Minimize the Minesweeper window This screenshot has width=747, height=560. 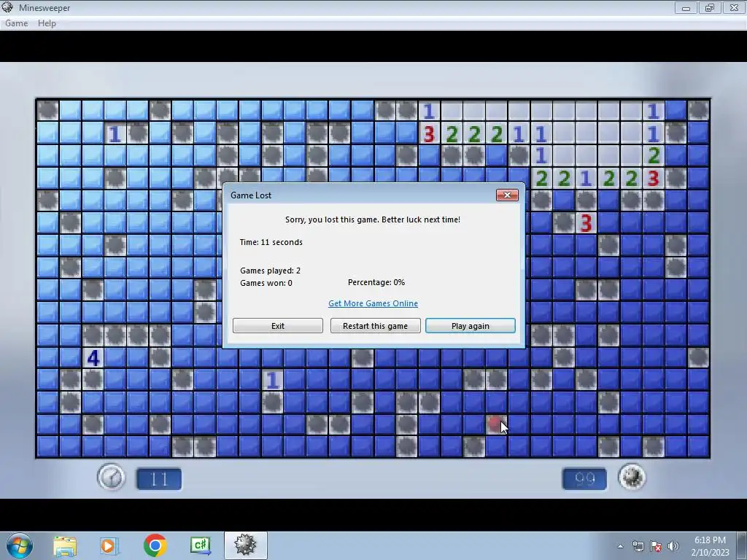pos(686,7)
